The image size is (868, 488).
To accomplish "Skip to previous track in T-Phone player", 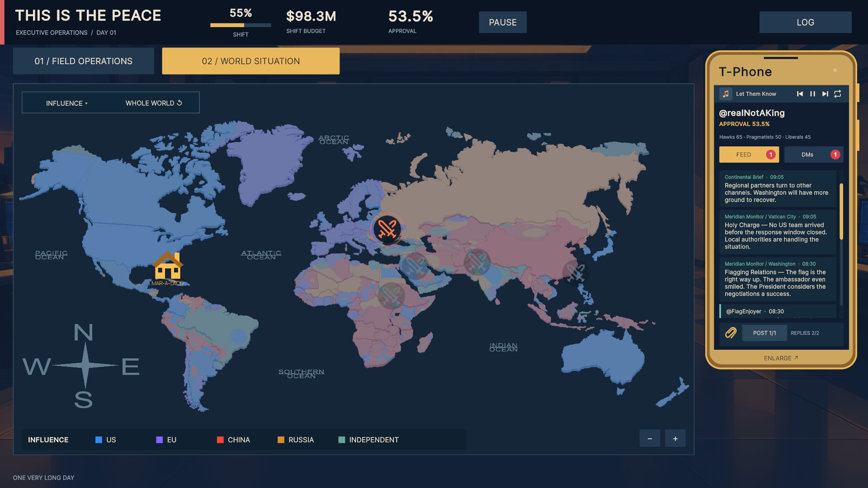I will pyautogui.click(x=800, y=94).
